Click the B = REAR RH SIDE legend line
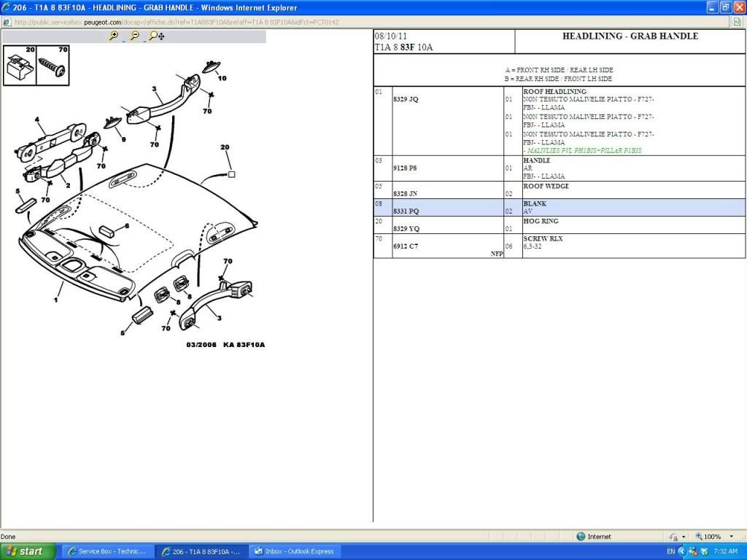Viewport: 747px width, 560px height. pos(558,79)
